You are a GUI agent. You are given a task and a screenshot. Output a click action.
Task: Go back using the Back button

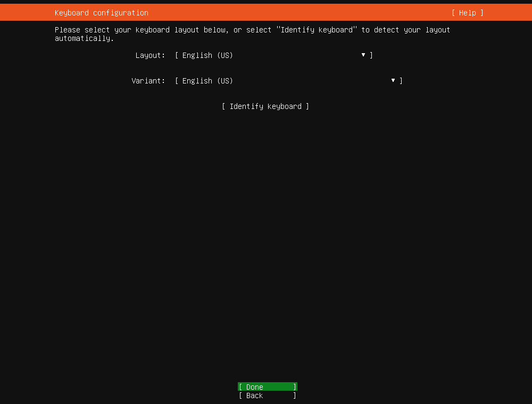coord(268,395)
